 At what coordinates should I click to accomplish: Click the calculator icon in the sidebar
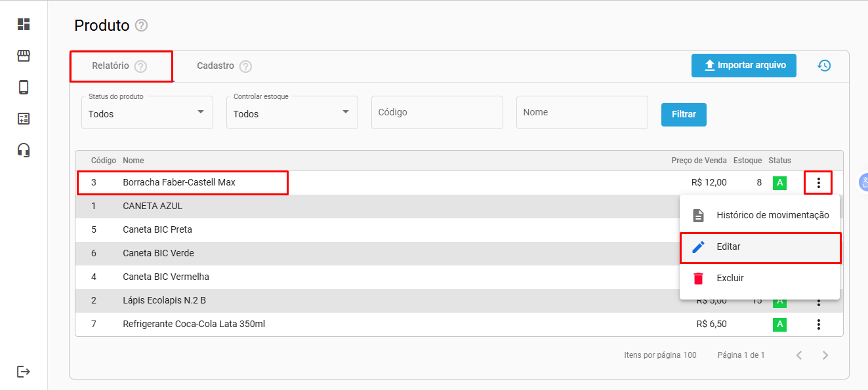24,119
